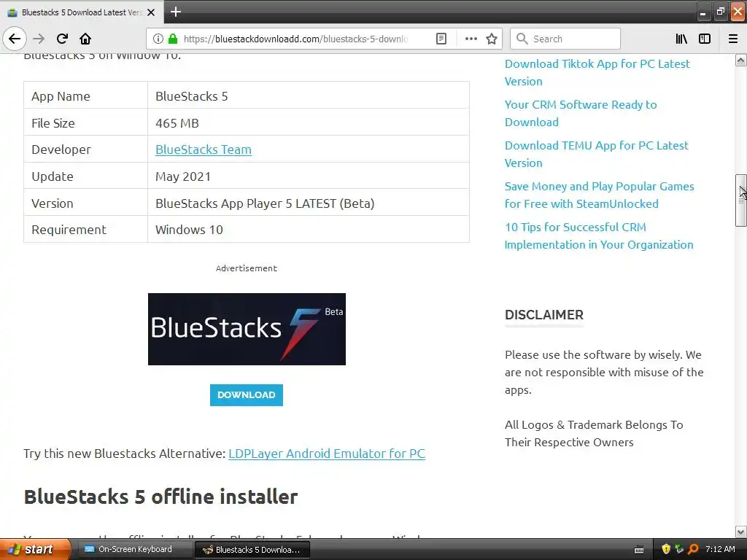Open Download TEMU App for PC link
Screen dimensions: 747x560
597,155
